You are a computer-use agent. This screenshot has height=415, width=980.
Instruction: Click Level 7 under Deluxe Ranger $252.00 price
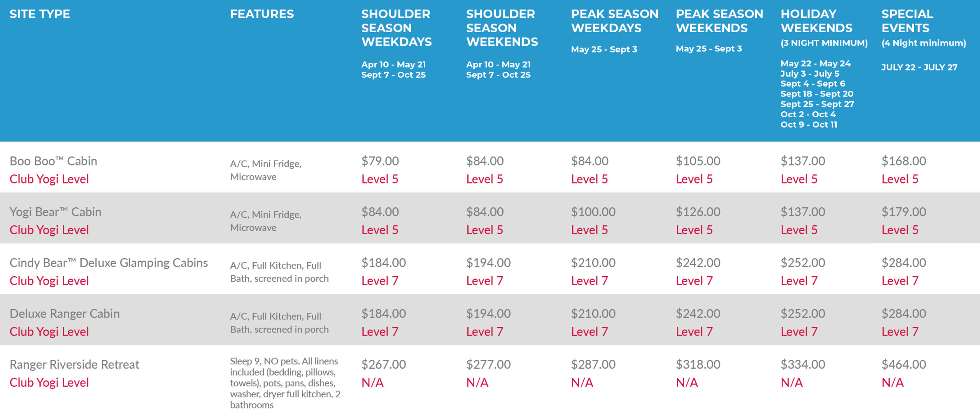click(x=799, y=331)
